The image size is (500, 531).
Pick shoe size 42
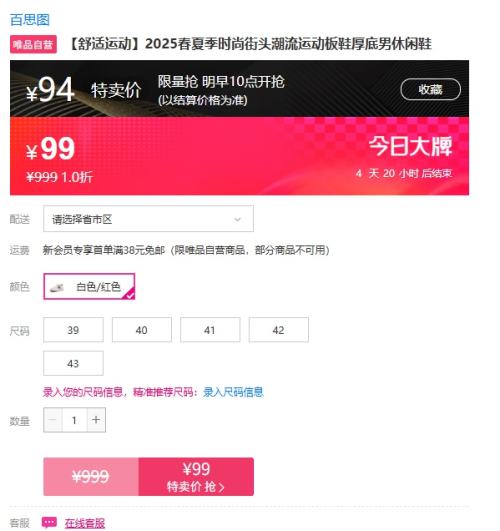pyautogui.click(x=278, y=330)
